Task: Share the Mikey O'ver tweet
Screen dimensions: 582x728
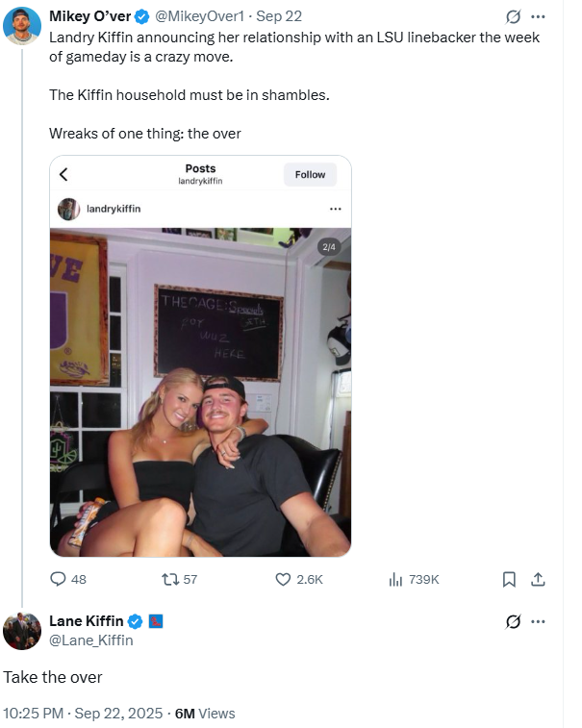Action: pyautogui.click(x=539, y=579)
